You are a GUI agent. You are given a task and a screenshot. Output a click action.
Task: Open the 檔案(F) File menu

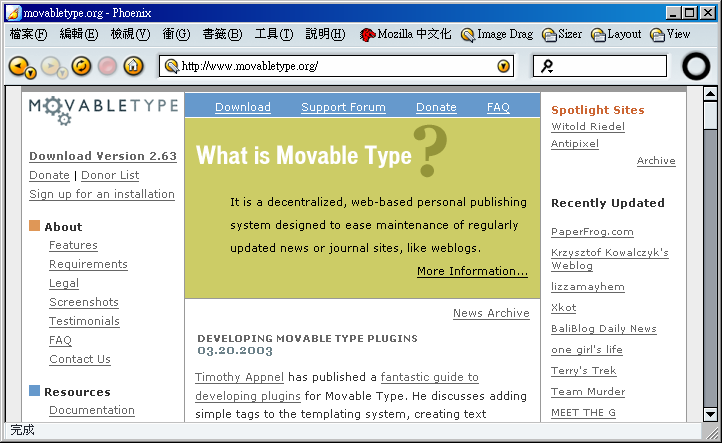click(x=29, y=34)
